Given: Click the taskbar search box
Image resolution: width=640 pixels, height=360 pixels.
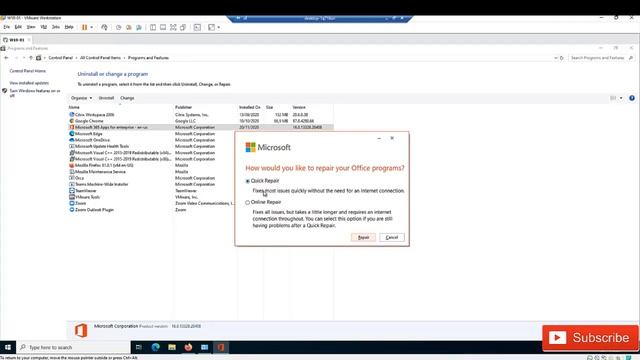Looking at the screenshot, I should (x=73, y=347).
